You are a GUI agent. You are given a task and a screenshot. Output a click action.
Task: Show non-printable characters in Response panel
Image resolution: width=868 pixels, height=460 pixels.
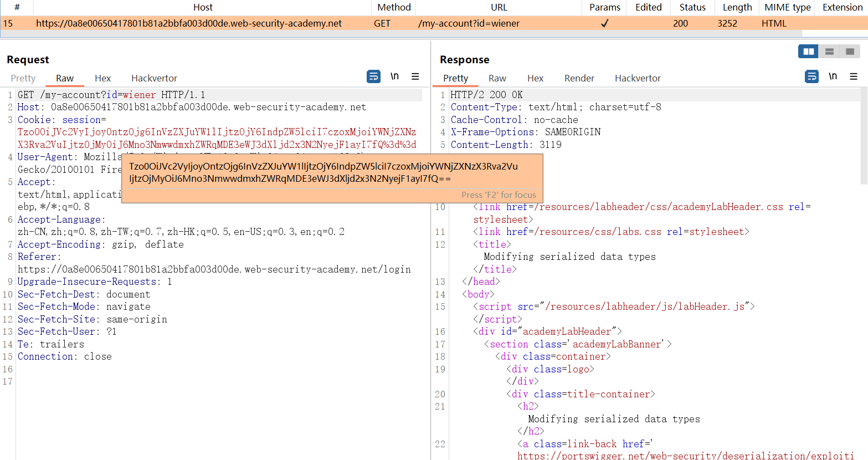[x=833, y=76]
